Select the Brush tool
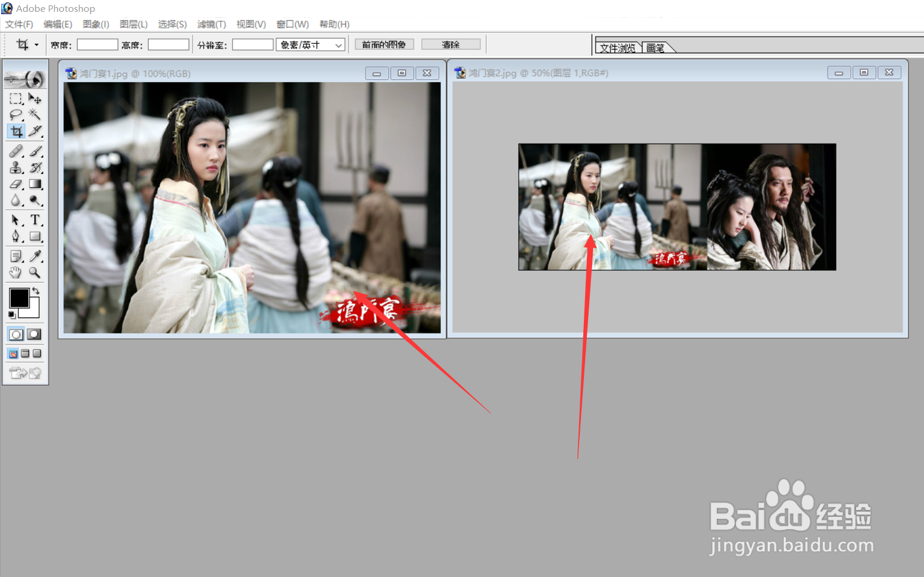This screenshot has height=577, width=924. (35, 151)
